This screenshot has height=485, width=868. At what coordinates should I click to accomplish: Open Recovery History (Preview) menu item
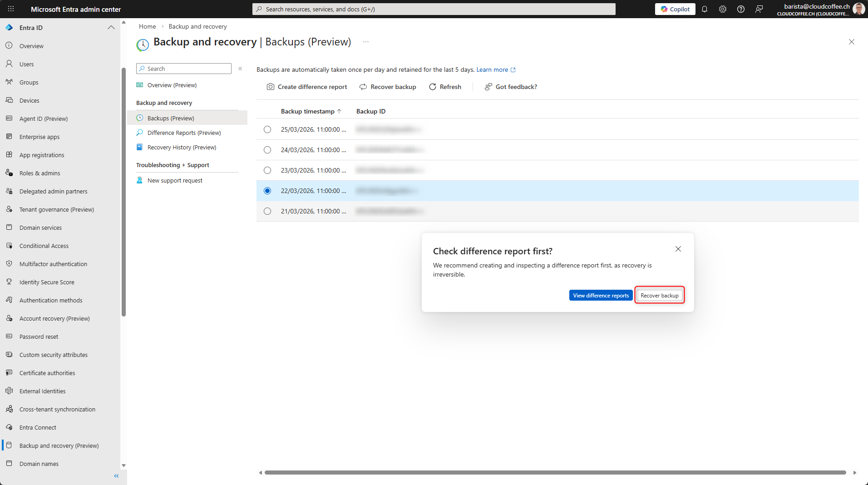point(182,147)
